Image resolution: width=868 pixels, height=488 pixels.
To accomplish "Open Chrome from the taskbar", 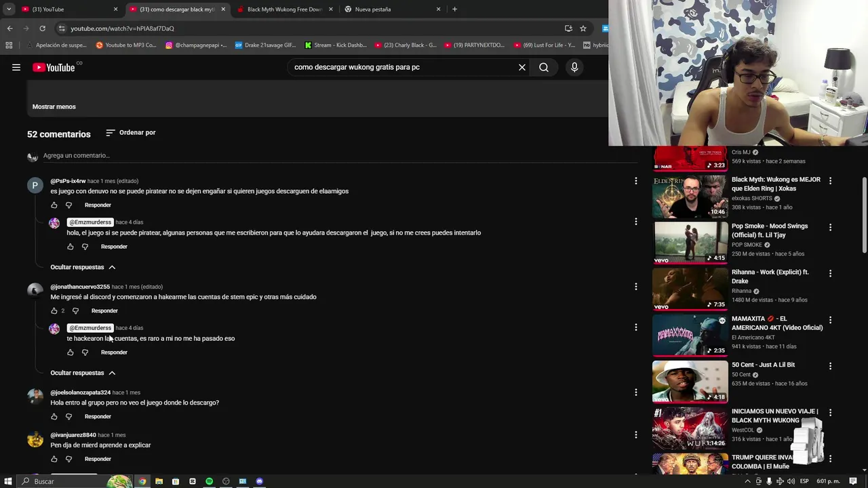I will coord(142,481).
